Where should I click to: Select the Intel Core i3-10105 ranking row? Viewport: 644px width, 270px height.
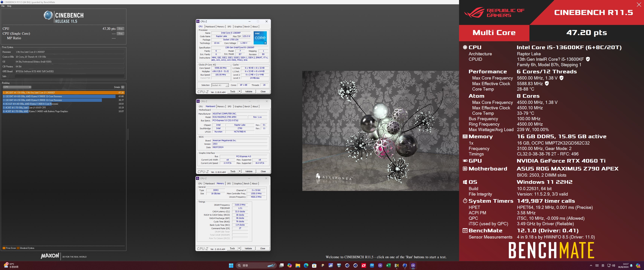pos(63,107)
